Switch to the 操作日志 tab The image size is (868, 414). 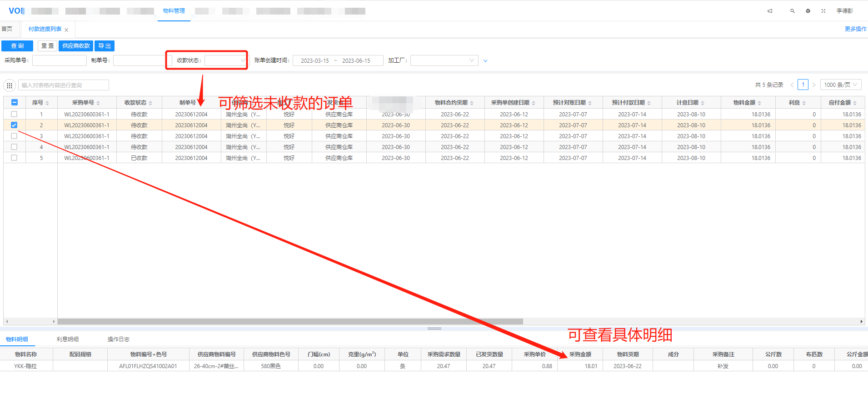(119, 339)
